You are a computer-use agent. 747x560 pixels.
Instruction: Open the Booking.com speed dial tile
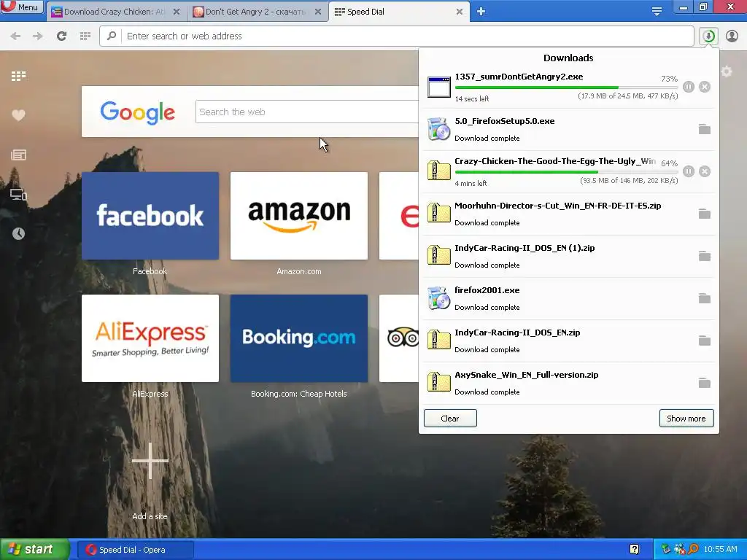[298, 338]
